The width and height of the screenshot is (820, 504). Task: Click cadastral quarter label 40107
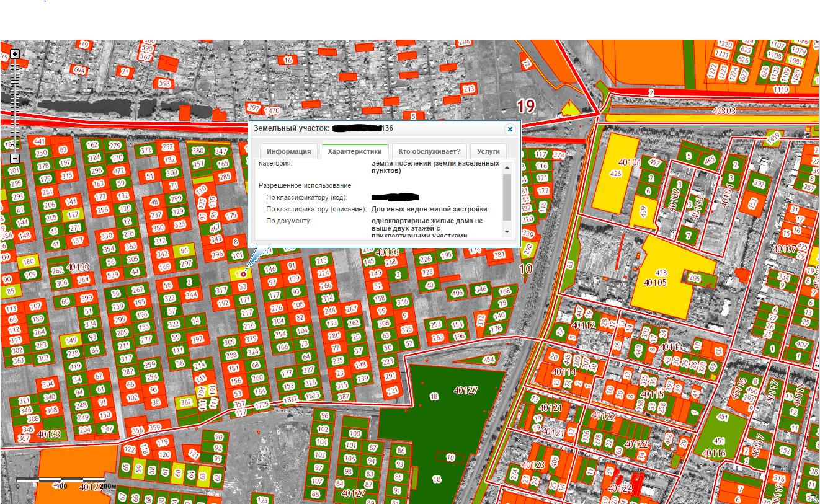pyautogui.click(x=784, y=249)
